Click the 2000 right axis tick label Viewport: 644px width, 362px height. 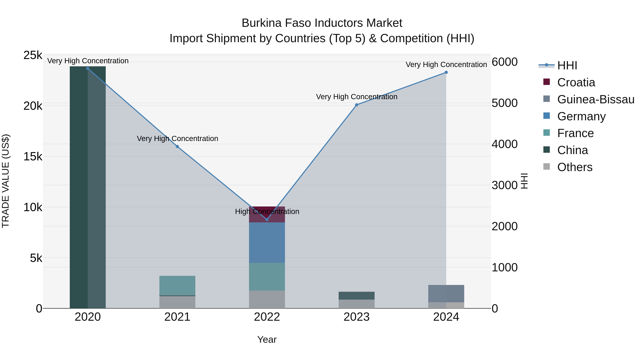(504, 226)
